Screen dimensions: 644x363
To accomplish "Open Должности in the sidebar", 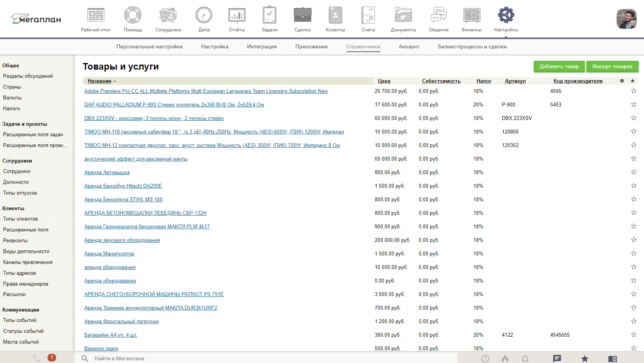I will pos(16,182).
